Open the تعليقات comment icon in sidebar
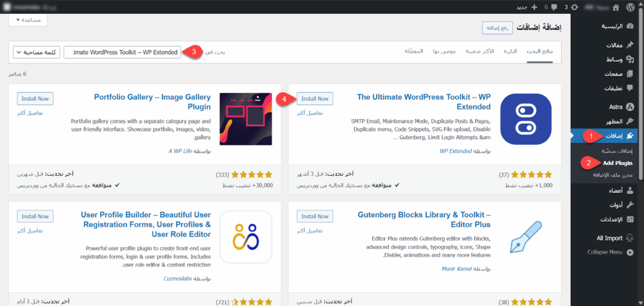 coord(630,88)
